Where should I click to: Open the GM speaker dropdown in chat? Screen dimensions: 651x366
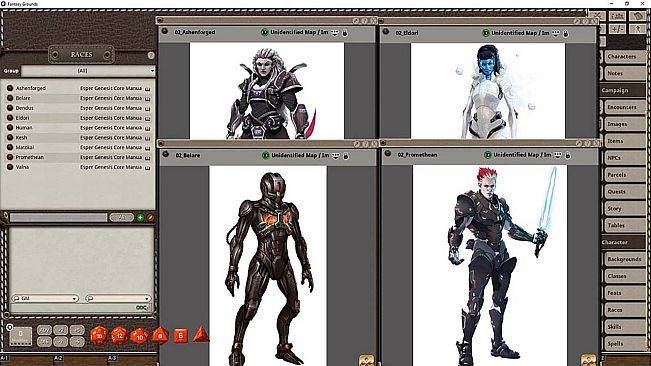[45, 298]
